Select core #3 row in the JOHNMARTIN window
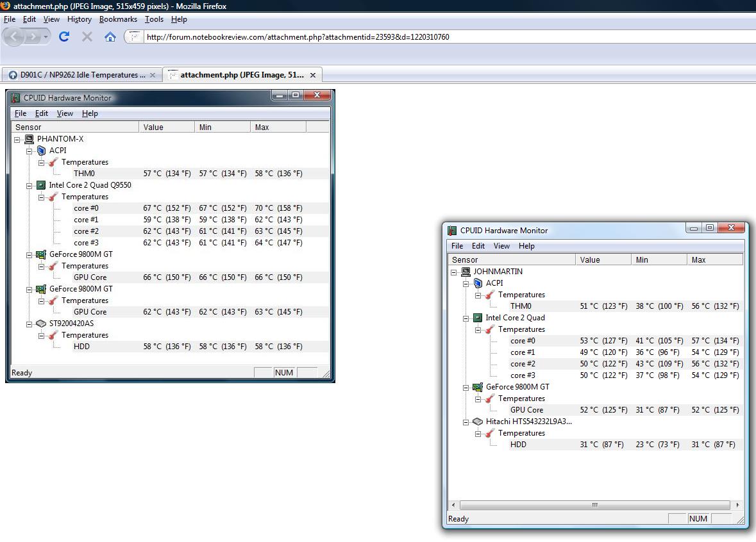This screenshot has width=756, height=542. click(626, 375)
